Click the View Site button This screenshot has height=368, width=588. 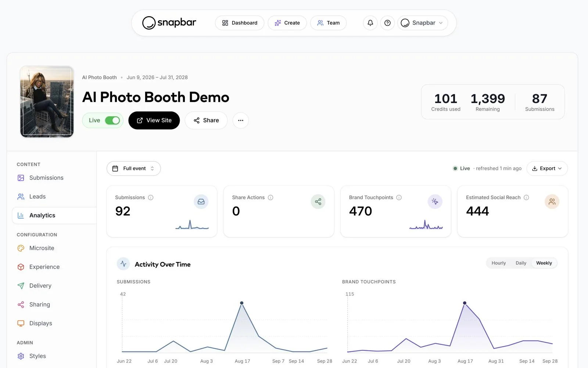point(154,120)
